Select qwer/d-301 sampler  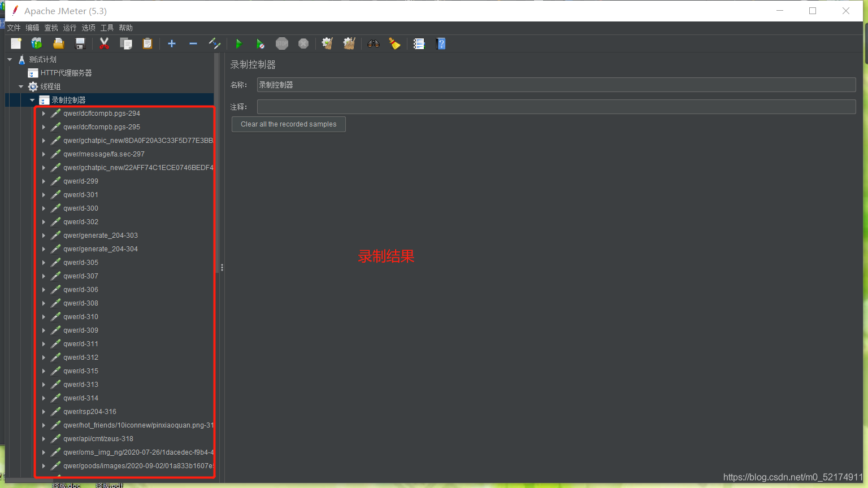pos(81,195)
